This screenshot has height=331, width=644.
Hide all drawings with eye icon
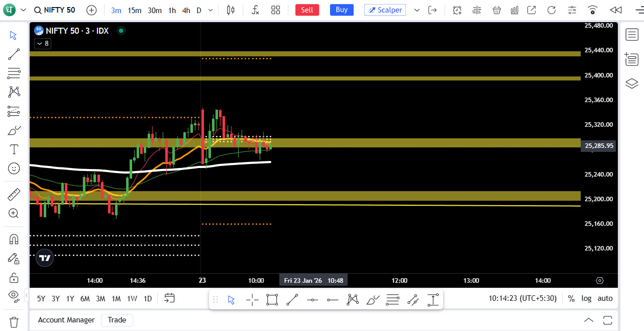[14, 295]
